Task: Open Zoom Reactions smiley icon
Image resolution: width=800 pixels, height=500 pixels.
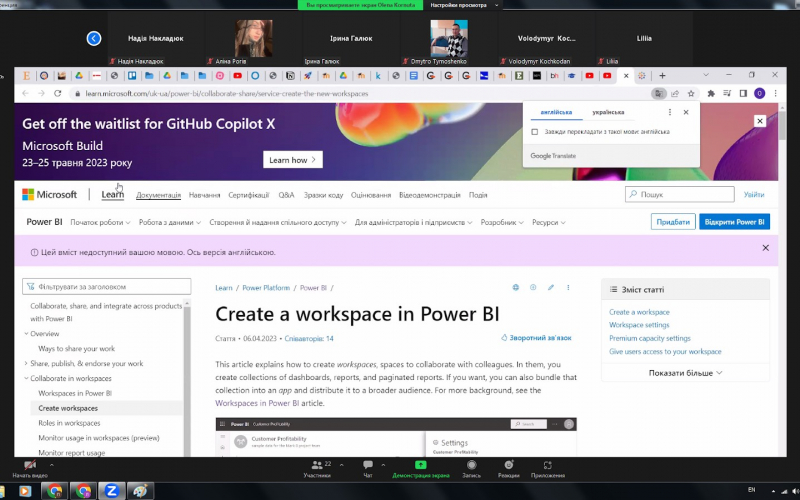Action: (509, 465)
